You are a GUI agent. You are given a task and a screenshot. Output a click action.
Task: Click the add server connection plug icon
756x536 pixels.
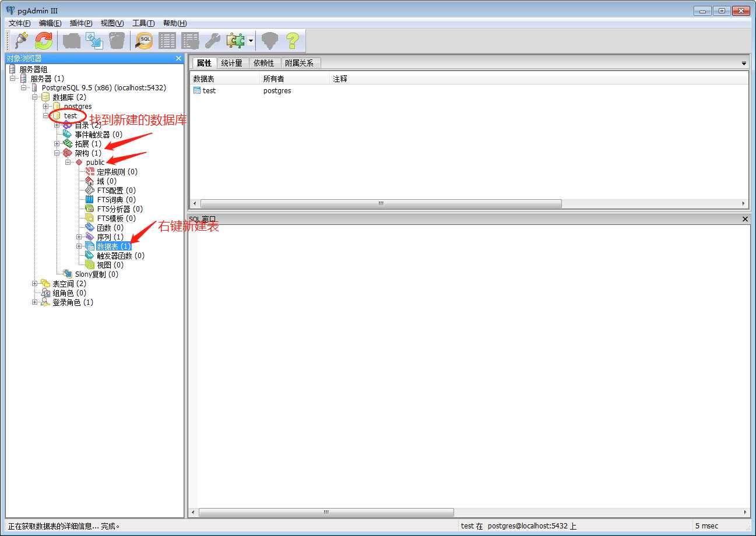22,40
